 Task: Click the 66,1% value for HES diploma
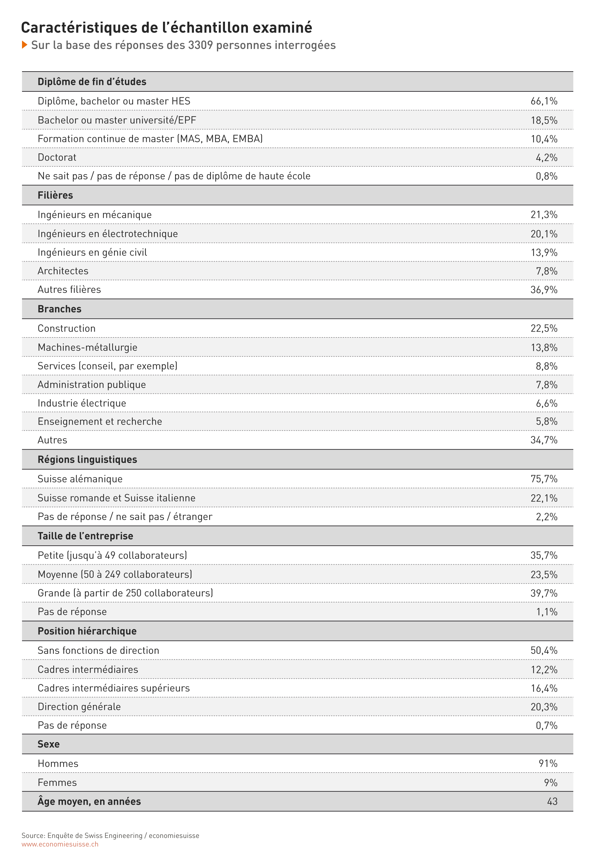pos(544,101)
